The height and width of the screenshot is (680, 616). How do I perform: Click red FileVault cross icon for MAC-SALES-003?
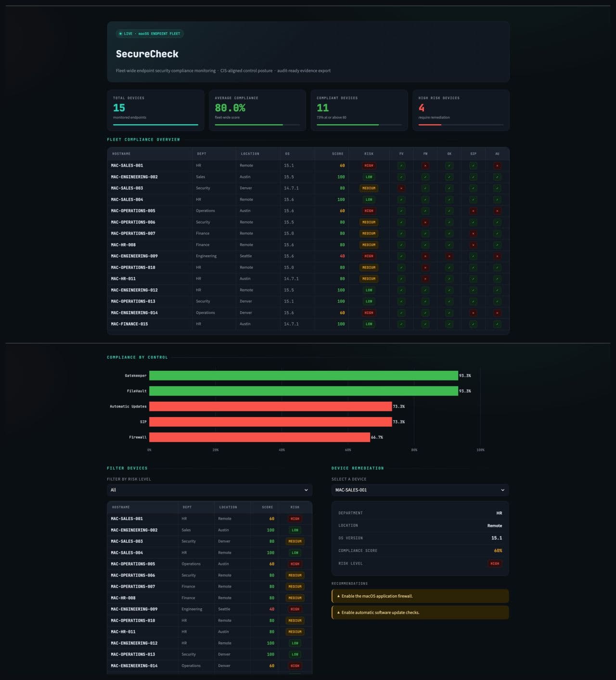pyautogui.click(x=401, y=188)
